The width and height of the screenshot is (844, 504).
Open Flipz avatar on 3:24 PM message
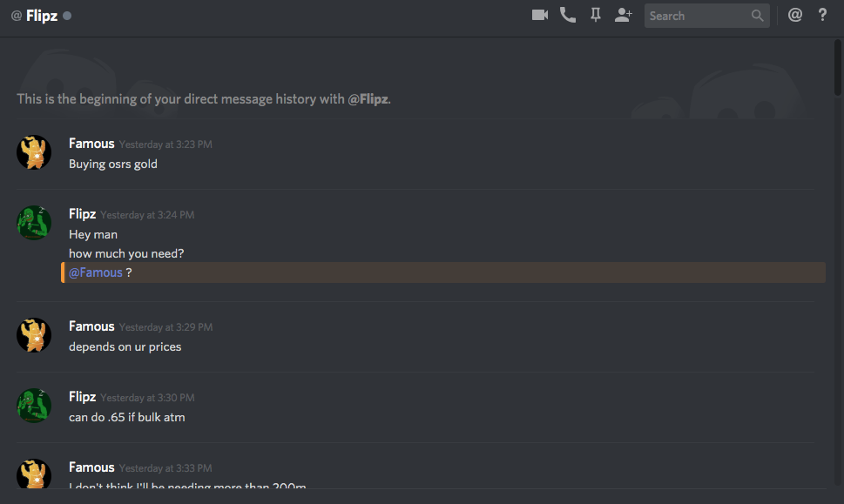(x=34, y=223)
